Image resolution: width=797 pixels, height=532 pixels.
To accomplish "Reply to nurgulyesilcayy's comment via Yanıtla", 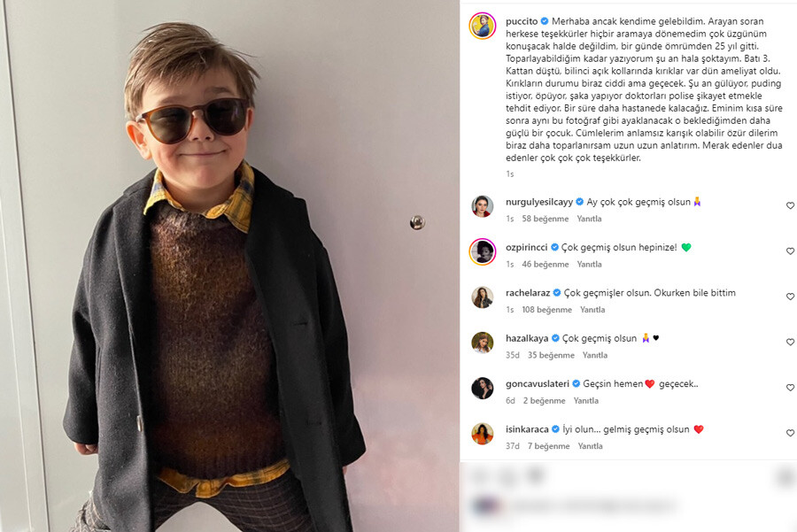I will (589, 219).
